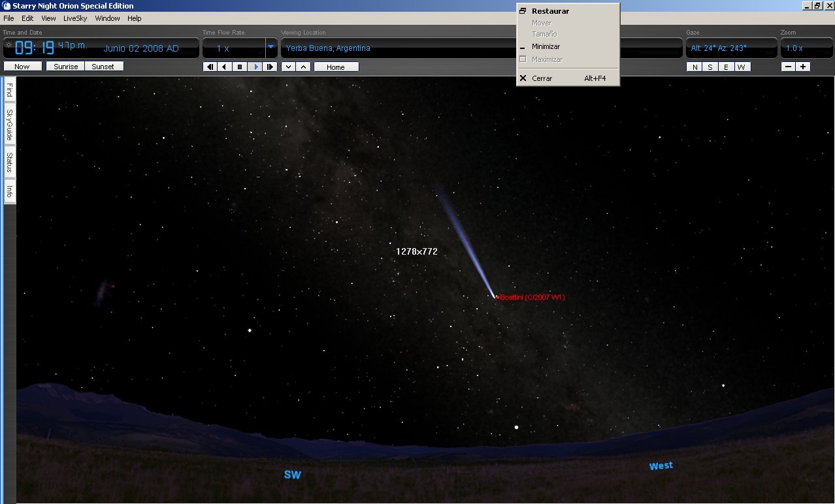This screenshot has width=835, height=504.
Task: Face North with the N button
Action: click(695, 67)
